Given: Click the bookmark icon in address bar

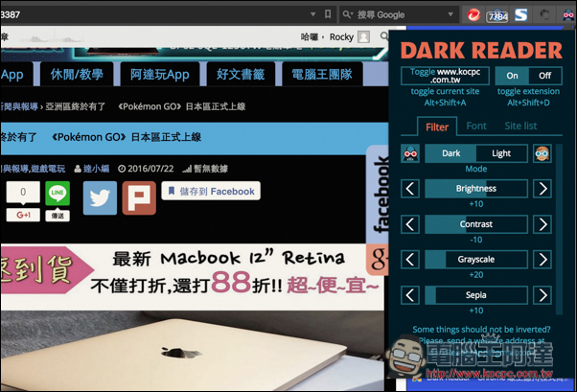Looking at the screenshot, I should click(328, 14).
